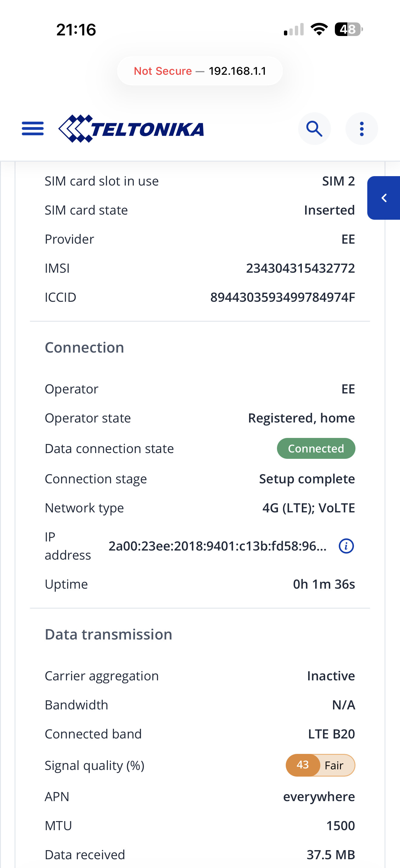Viewport: 400px width, 868px height.
Task: Open the three-dot more options menu
Action: 362,129
